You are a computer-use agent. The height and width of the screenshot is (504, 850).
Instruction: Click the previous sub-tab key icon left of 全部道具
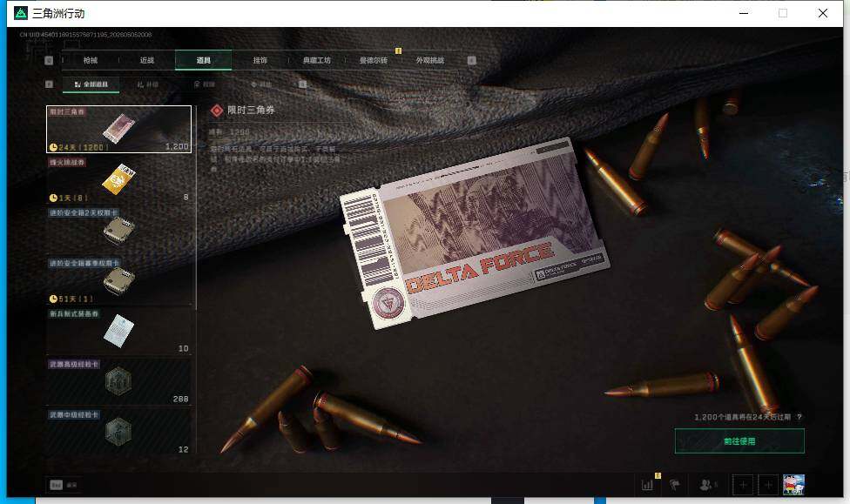coord(50,84)
